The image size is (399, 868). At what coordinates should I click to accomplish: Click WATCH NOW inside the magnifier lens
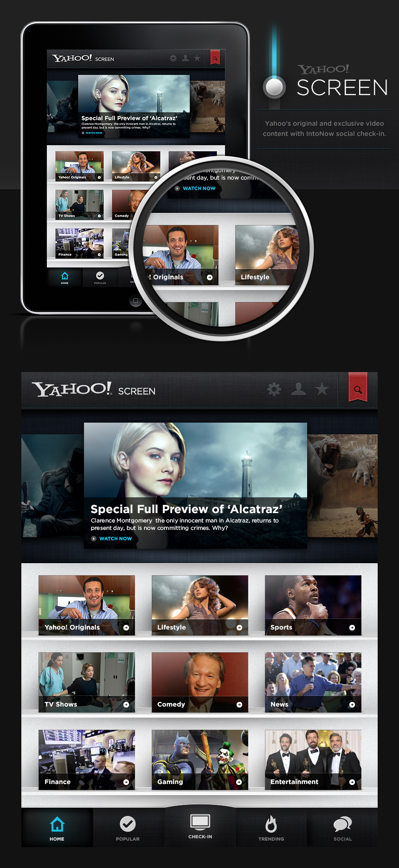coord(199,188)
